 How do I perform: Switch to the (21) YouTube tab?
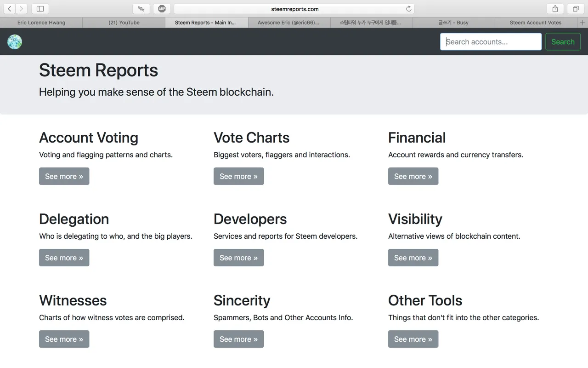pos(124,23)
